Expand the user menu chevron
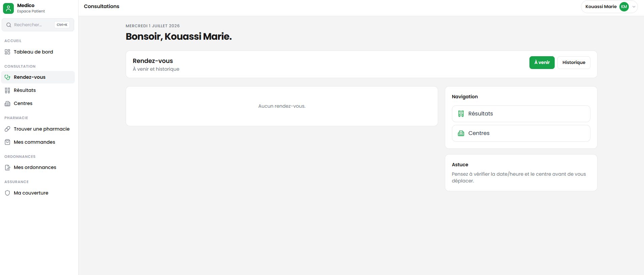 (634, 7)
